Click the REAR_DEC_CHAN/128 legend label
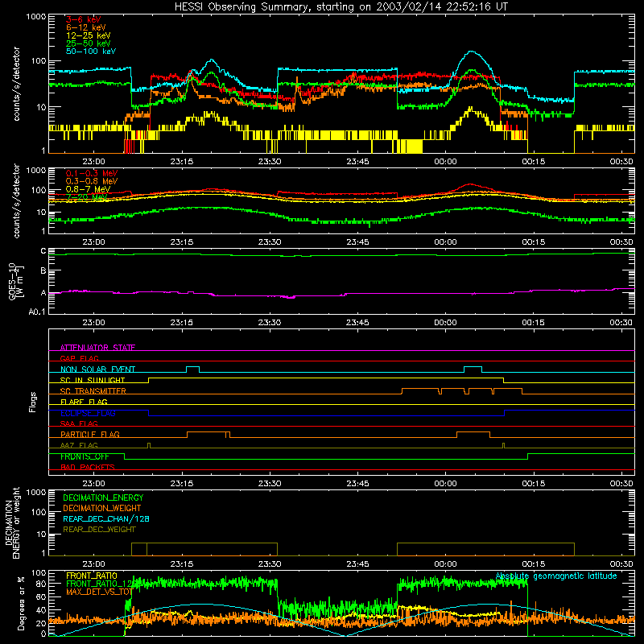 [x=106, y=518]
